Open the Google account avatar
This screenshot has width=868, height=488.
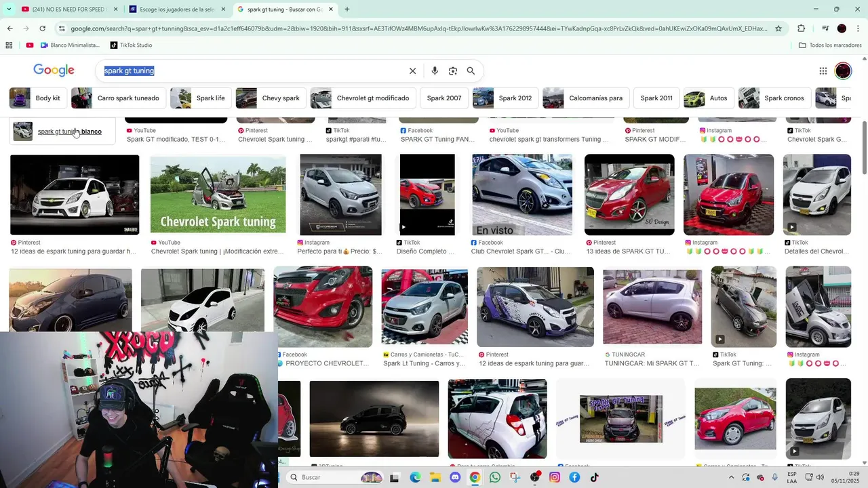(843, 70)
